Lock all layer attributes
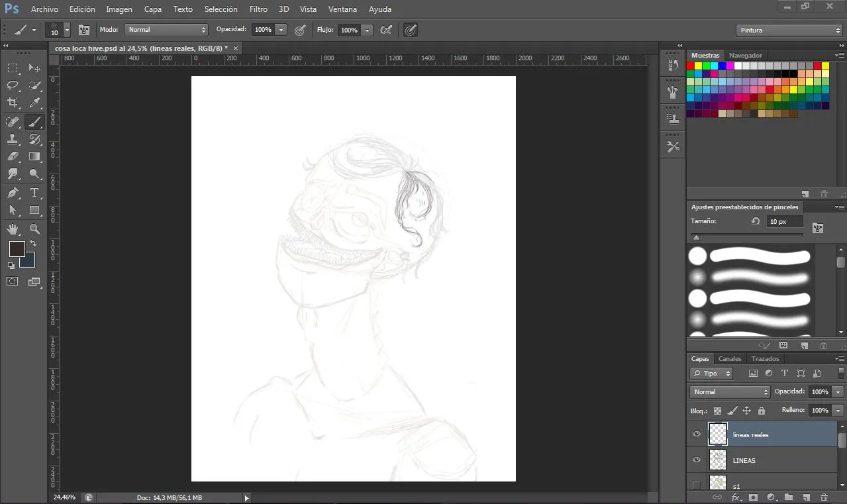847x504 pixels. coord(762,411)
